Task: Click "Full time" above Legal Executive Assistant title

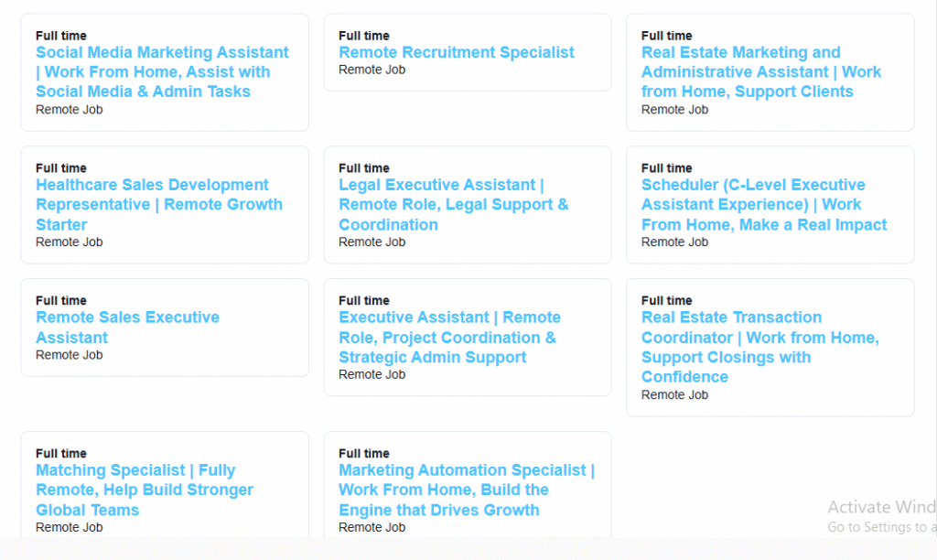Action: point(364,168)
